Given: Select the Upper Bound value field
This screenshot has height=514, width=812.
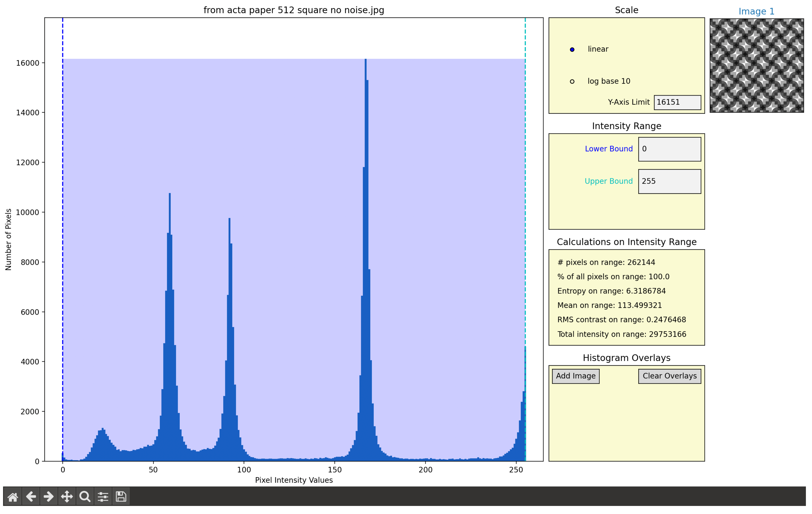Looking at the screenshot, I should 669,181.
